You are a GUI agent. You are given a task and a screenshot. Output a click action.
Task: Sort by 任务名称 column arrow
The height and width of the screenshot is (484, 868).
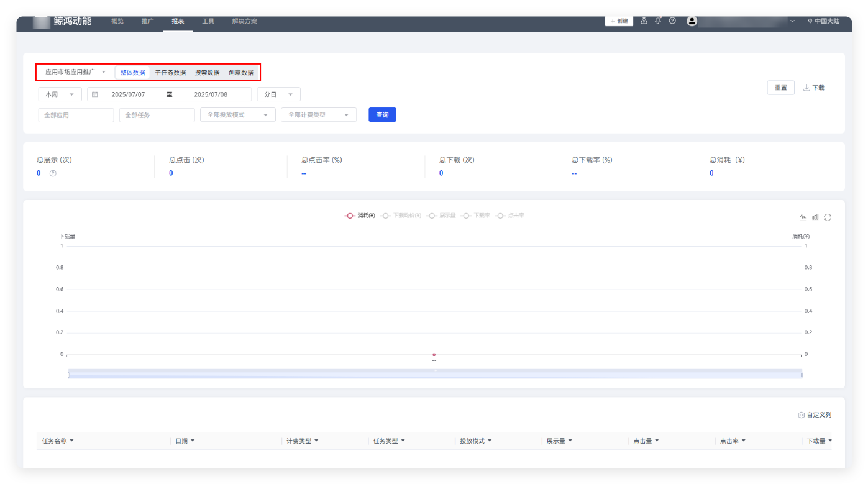pos(71,441)
